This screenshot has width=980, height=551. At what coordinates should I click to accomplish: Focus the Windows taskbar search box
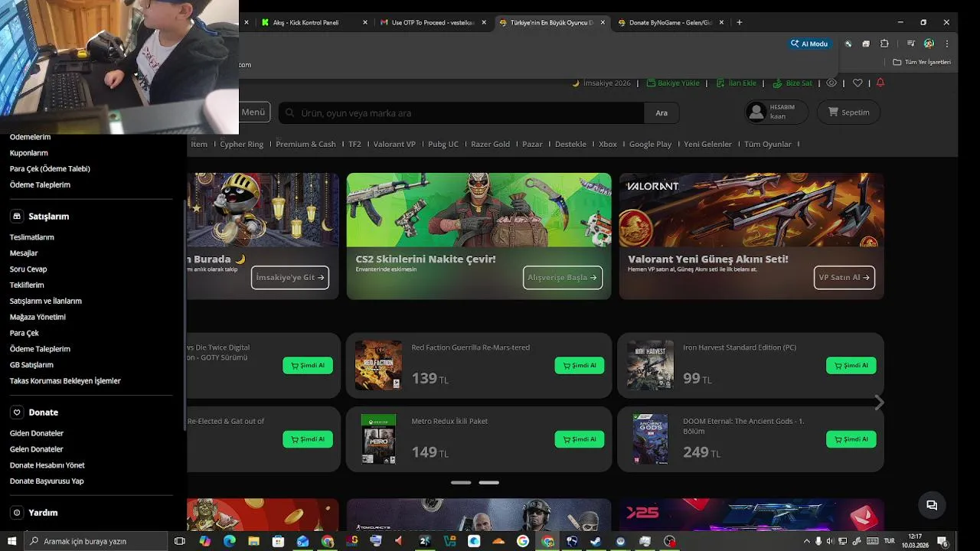pos(96,541)
